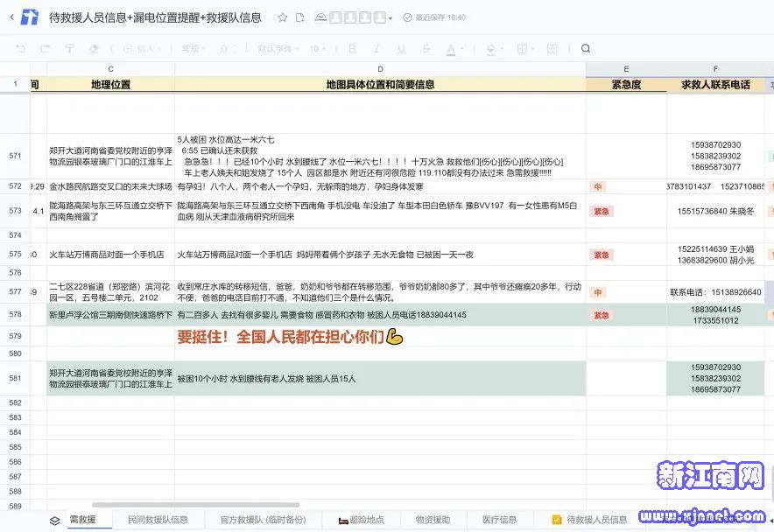Redo the last undone edit

[x=45, y=48]
